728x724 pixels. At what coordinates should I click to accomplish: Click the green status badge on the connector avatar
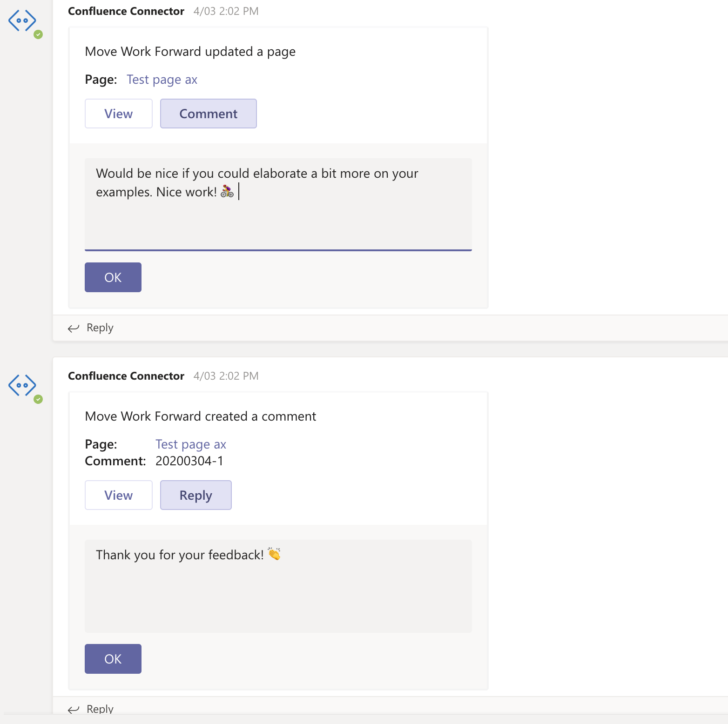39,34
